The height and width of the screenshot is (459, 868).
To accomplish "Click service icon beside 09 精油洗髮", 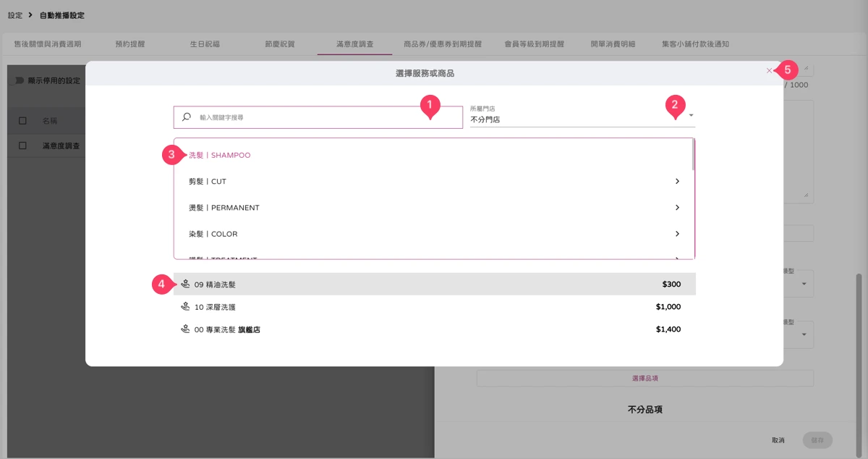I will point(185,285).
